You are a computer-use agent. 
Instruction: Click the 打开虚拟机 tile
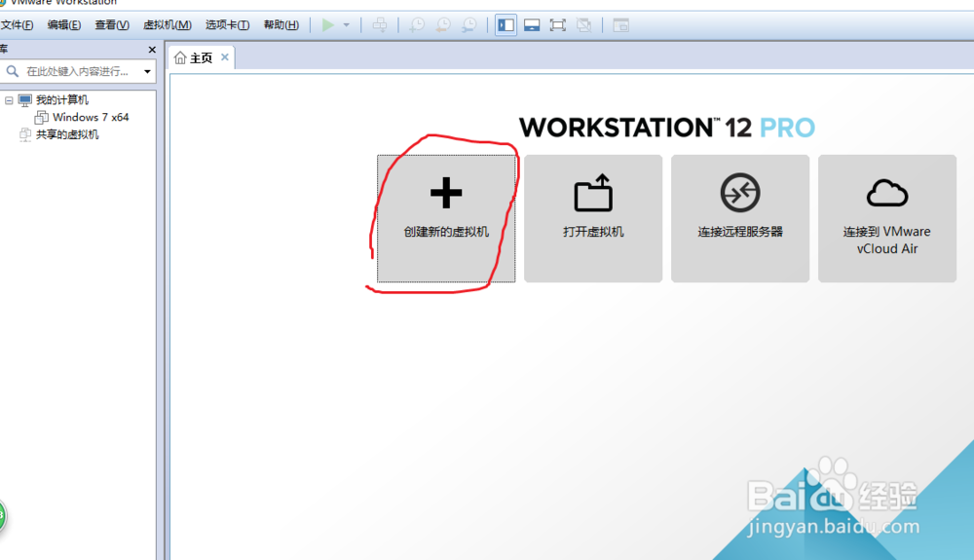click(x=593, y=218)
